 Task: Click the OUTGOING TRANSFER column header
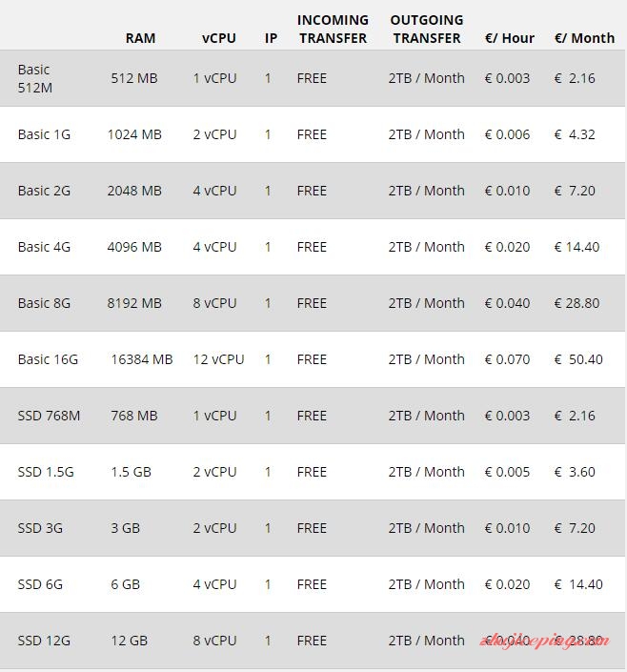(427, 30)
